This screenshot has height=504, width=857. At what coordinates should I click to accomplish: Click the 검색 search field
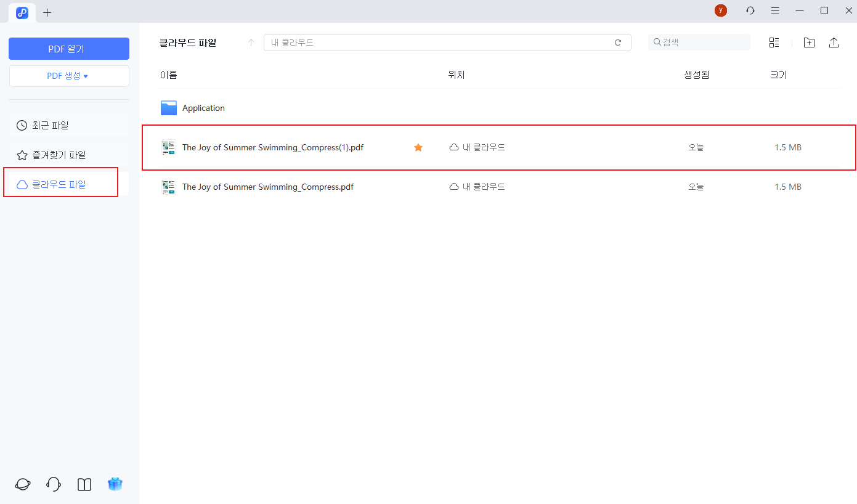[702, 43]
